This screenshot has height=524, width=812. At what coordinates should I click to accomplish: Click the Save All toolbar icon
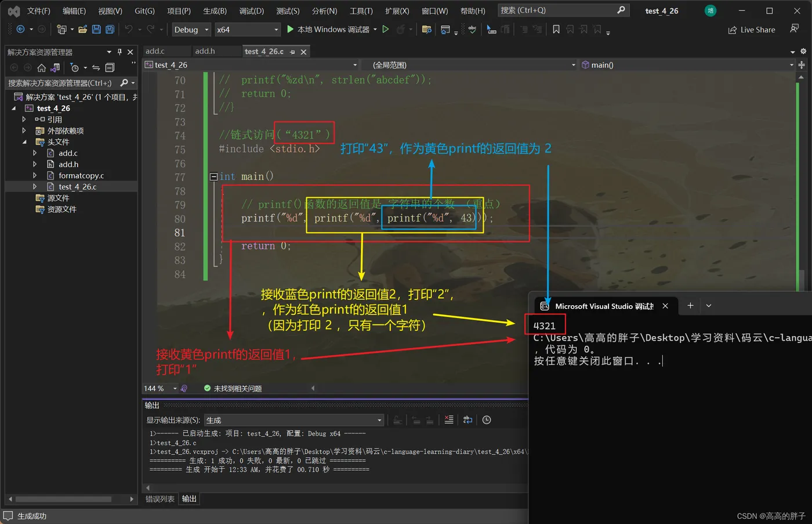tap(110, 29)
